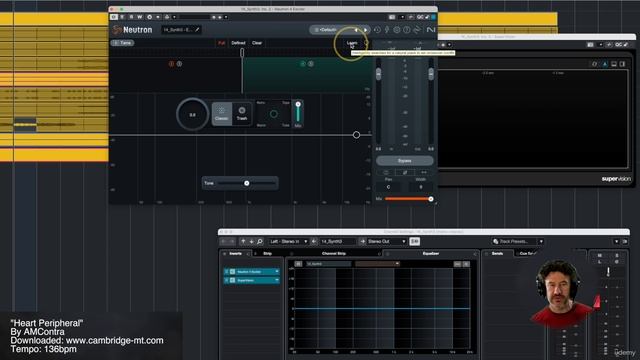
Task: Switch to the Cue Sends tab
Action: (x=527, y=254)
